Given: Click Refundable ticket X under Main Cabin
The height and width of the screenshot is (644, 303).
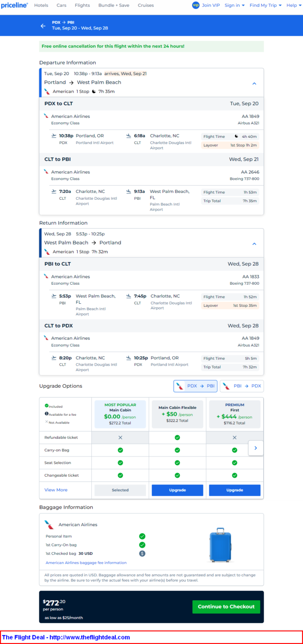Looking at the screenshot, I should coord(120,437).
